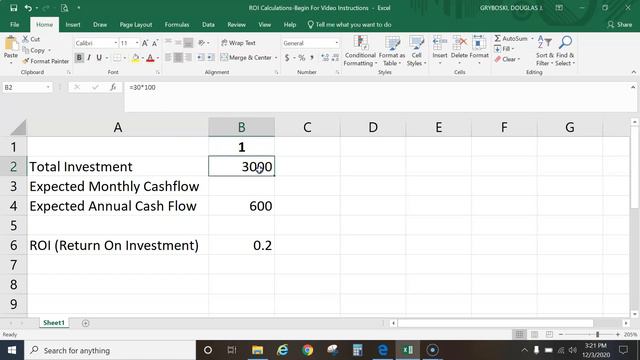
Task: Switch to the Data tab
Action: coord(208,24)
